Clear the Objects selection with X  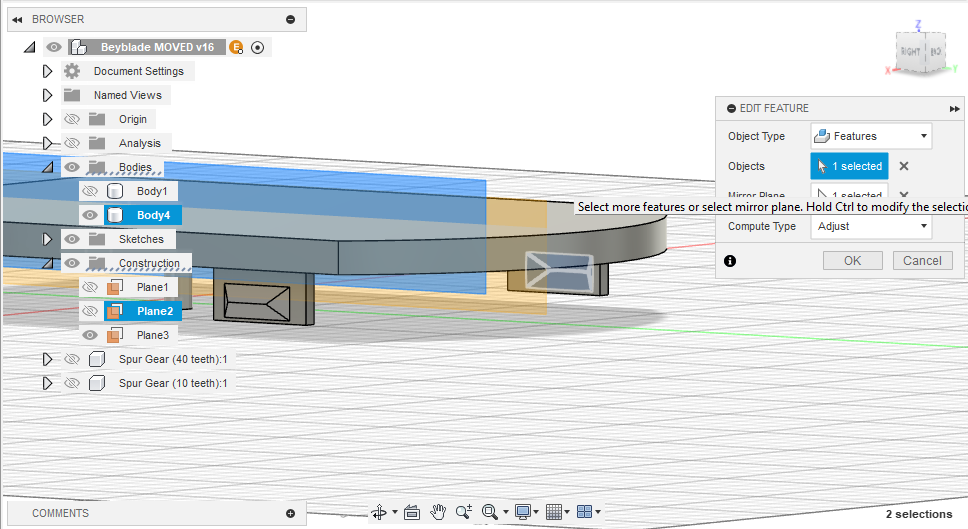(x=904, y=166)
